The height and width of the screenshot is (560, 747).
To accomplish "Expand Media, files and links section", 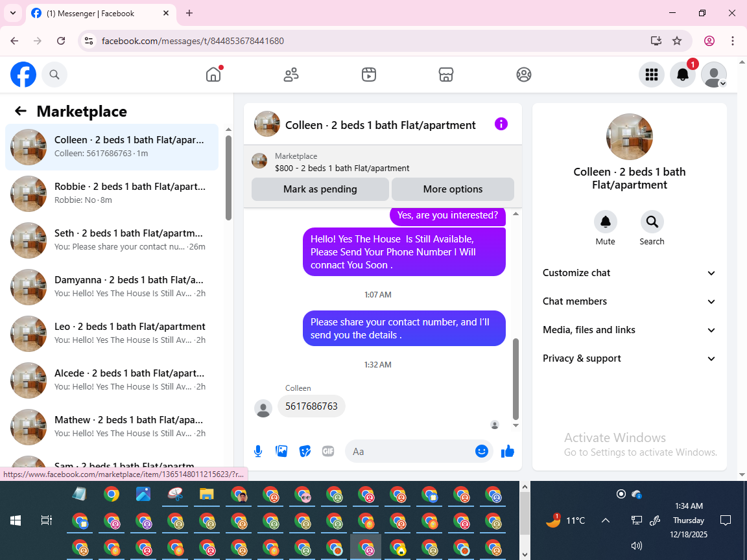I will pyautogui.click(x=630, y=330).
